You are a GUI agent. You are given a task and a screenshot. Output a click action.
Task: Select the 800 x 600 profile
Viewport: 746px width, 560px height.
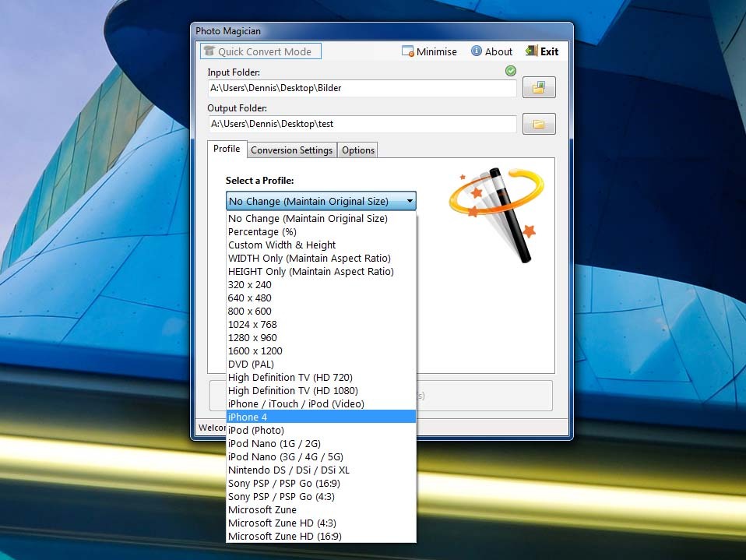point(321,312)
